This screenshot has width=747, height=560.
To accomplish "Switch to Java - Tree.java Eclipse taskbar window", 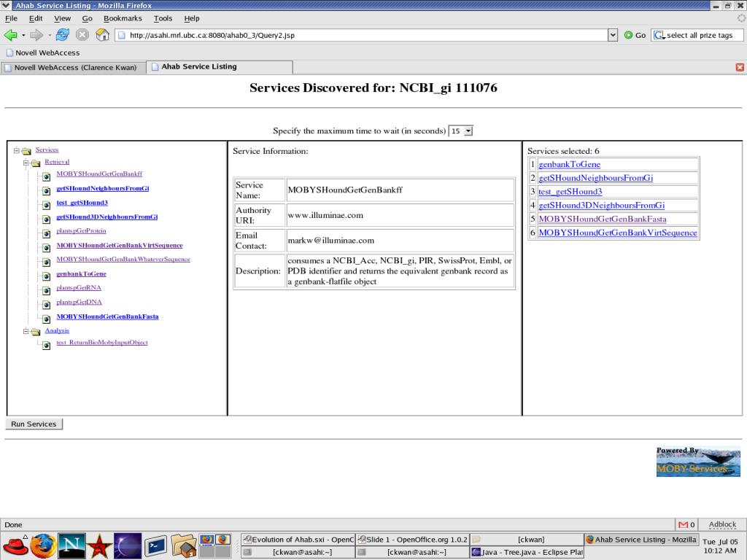I will [x=527, y=553].
